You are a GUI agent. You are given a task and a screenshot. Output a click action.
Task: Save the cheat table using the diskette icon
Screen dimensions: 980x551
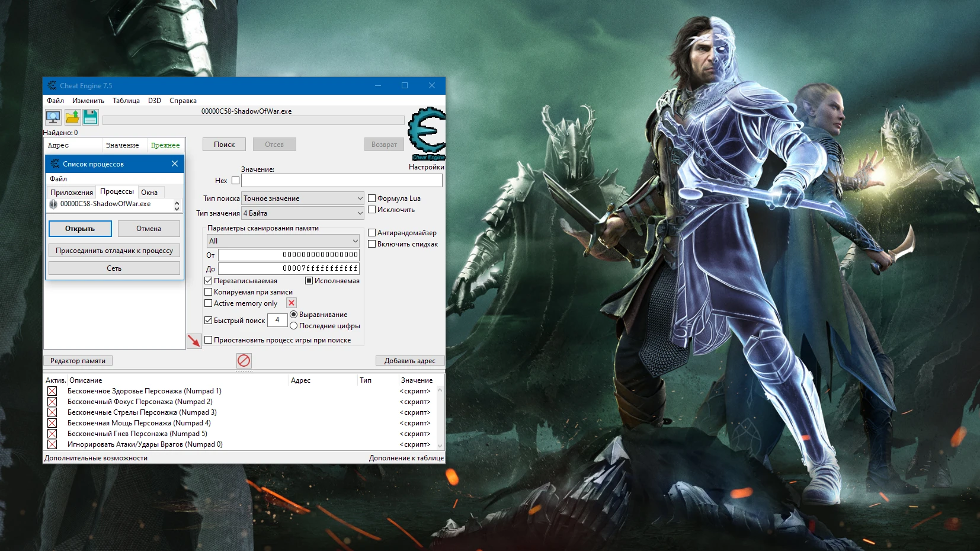[x=90, y=117]
